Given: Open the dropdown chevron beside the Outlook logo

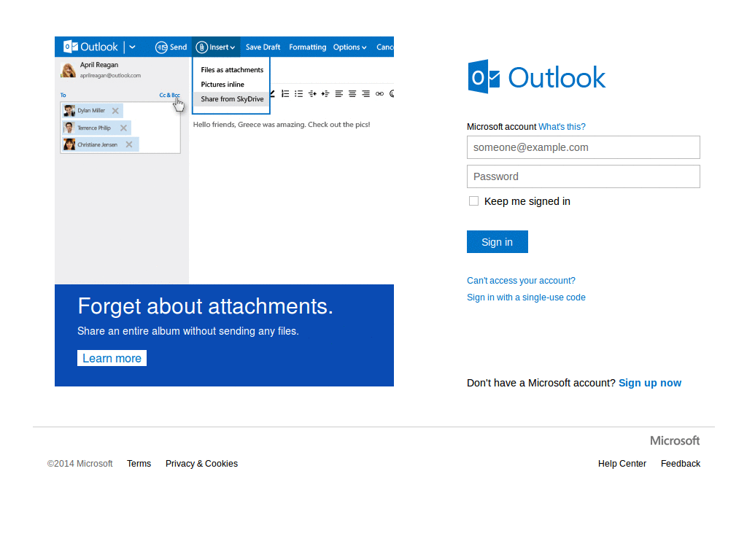Looking at the screenshot, I should 133,47.
